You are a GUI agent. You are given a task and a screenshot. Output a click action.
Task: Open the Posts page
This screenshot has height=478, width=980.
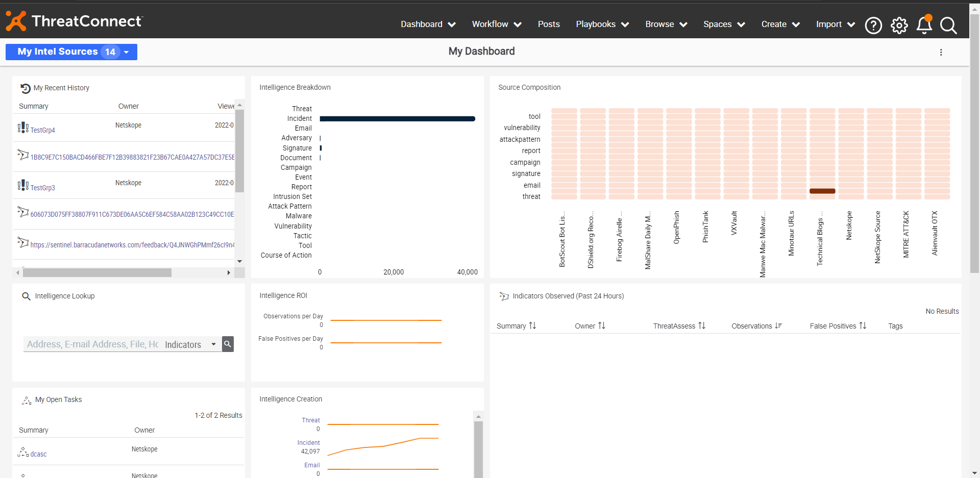(x=549, y=24)
